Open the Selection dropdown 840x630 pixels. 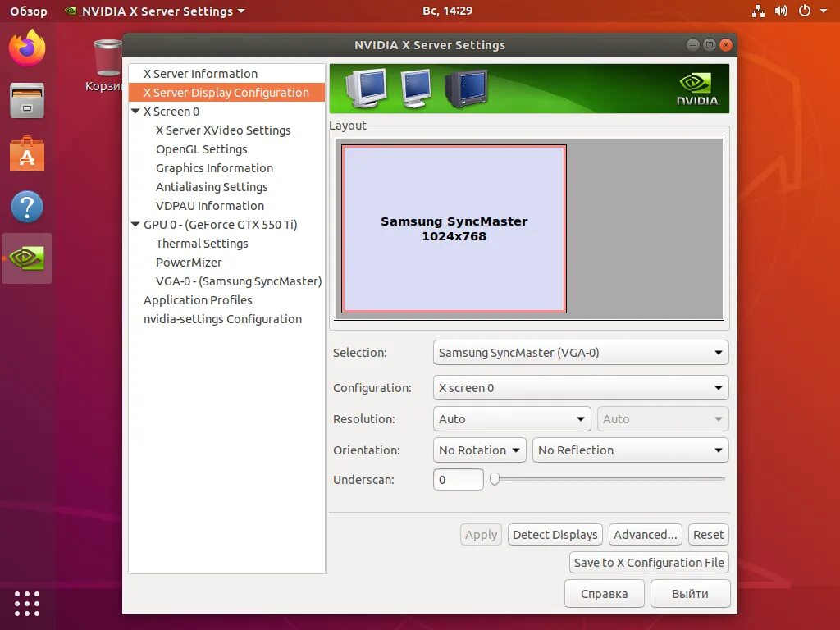tap(581, 353)
